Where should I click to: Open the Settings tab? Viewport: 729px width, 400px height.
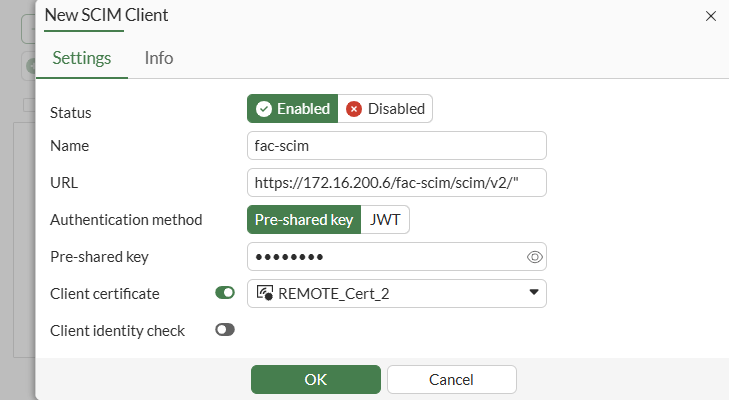click(x=82, y=58)
